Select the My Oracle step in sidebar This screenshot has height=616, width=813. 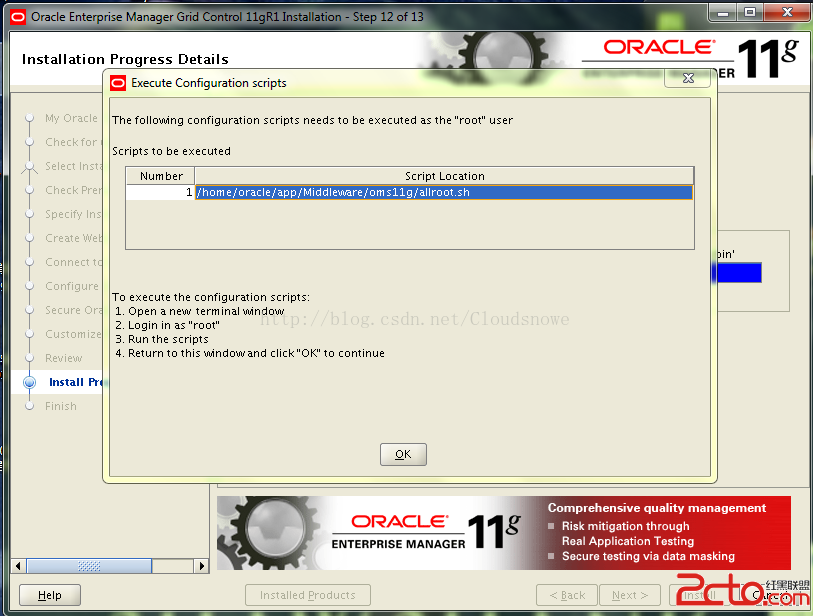click(x=71, y=118)
